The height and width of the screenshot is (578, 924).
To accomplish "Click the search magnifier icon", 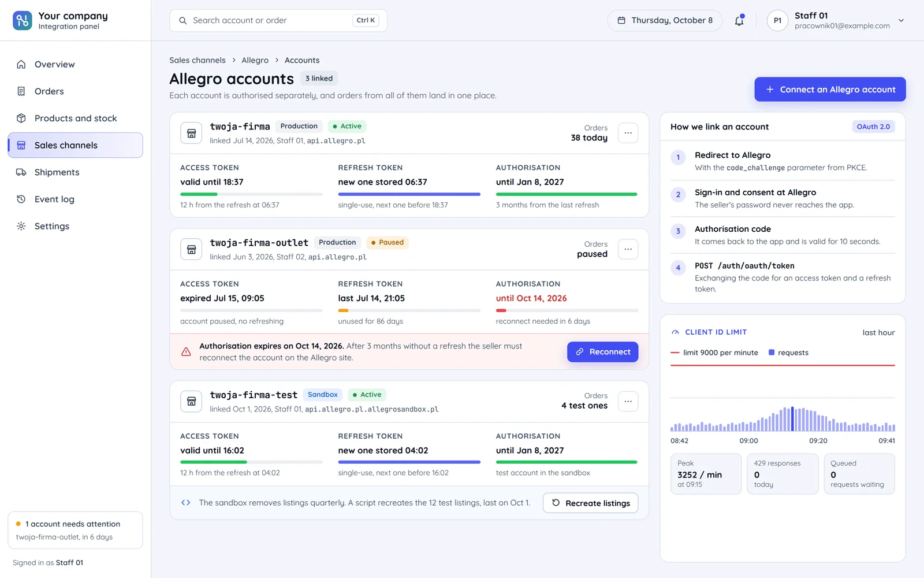I will click(x=183, y=20).
